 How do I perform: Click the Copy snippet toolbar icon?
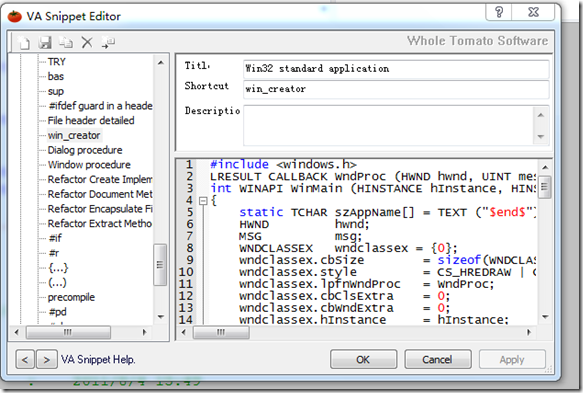(x=66, y=43)
